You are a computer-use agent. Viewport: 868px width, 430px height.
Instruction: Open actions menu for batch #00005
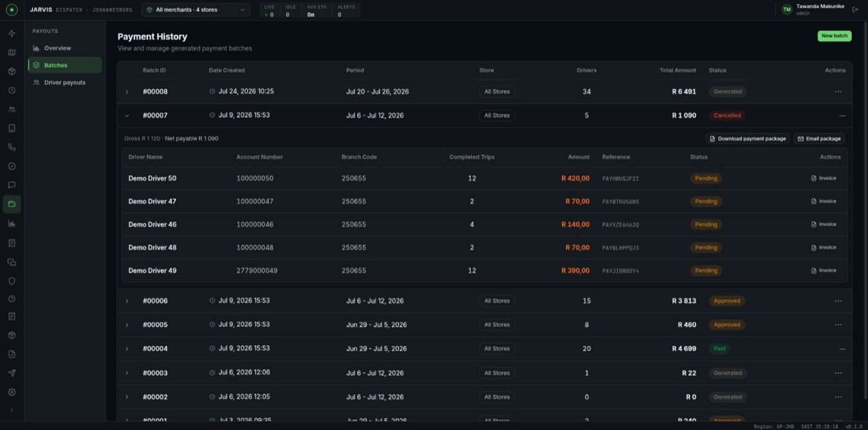pos(838,325)
